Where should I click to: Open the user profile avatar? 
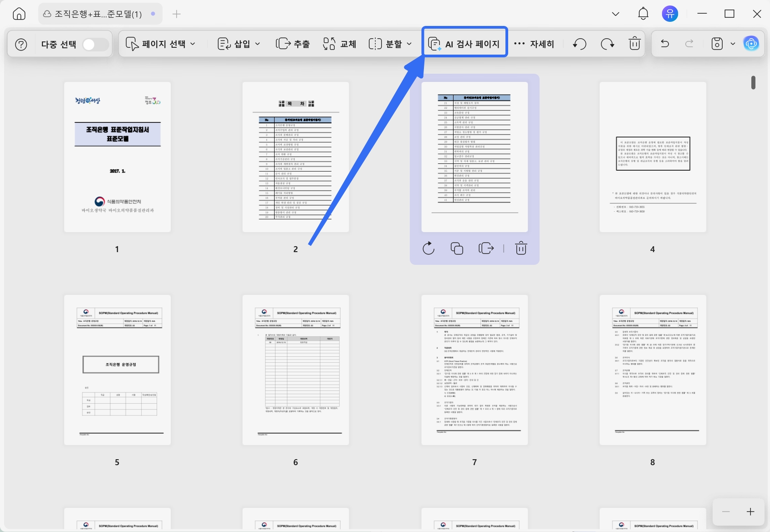(670, 14)
